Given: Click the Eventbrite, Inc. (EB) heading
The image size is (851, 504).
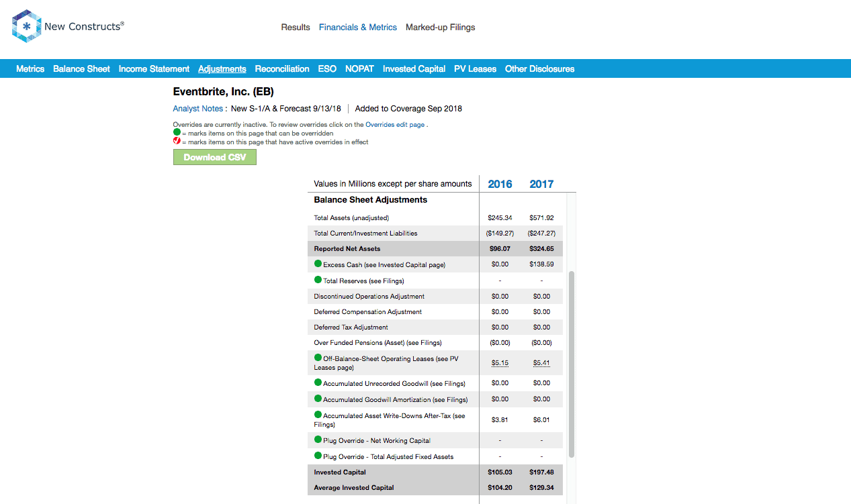Looking at the screenshot, I should point(224,92).
